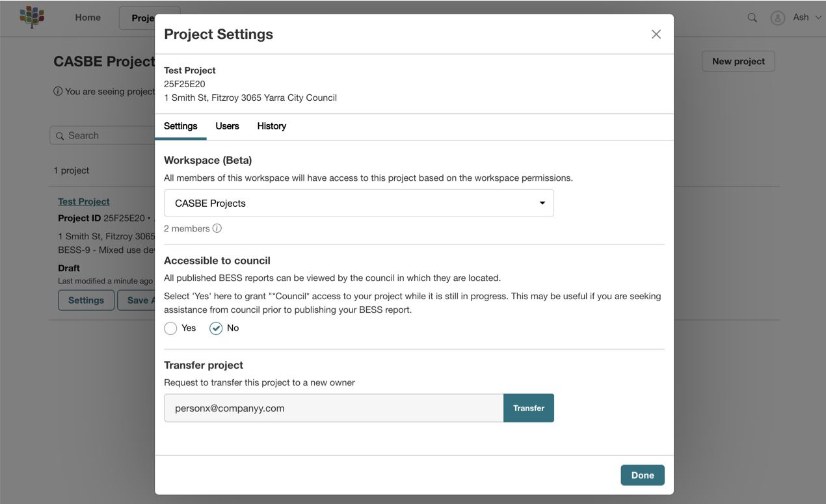Close the Project Settings dialog with X
The width and height of the screenshot is (826, 504).
656,34
